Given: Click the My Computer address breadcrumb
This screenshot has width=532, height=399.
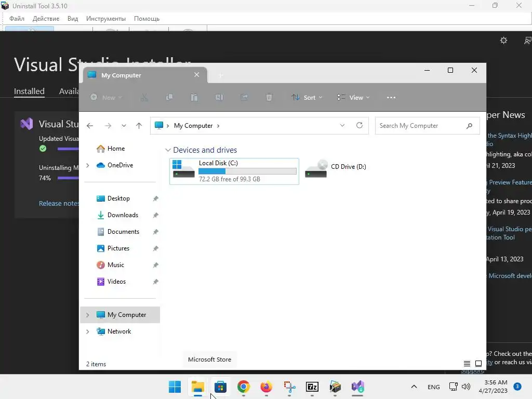Looking at the screenshot, I should click(193, 126).
